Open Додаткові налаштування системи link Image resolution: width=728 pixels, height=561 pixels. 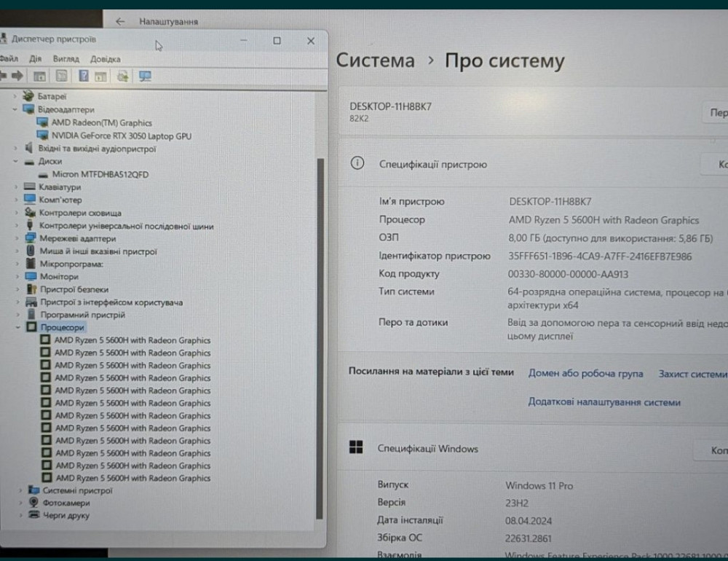(604, 402)
